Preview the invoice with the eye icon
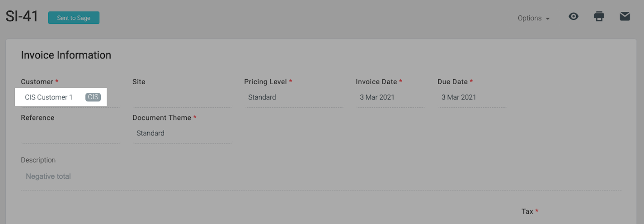This screenshot has width=644, height=224. pyautogui.click(x=573, y=17)
